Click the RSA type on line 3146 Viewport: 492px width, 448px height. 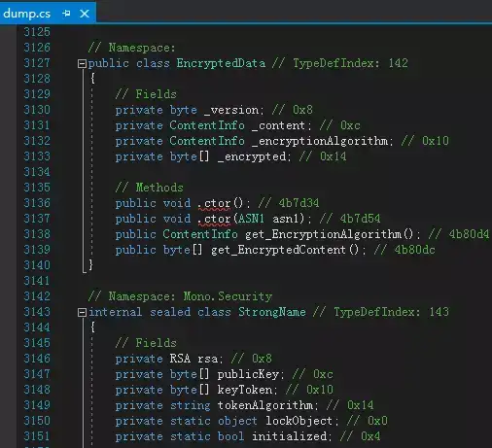[x=180, y=359]
